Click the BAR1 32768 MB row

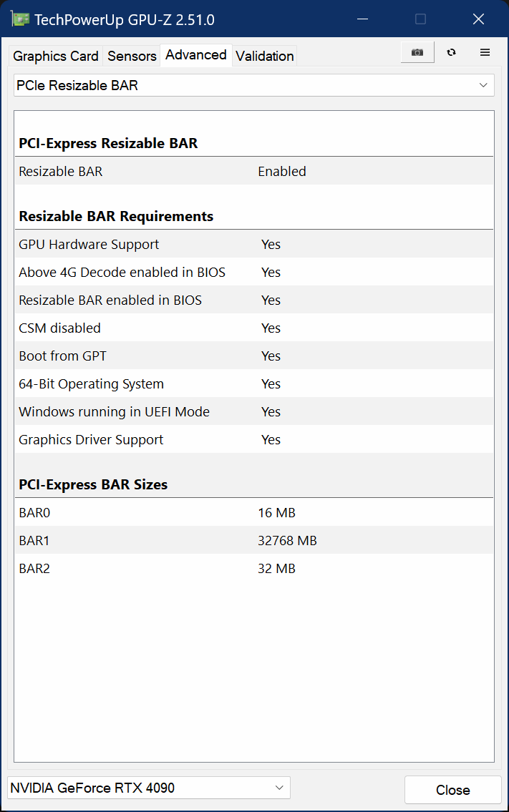pyautogui.click(x=253, y=541)
